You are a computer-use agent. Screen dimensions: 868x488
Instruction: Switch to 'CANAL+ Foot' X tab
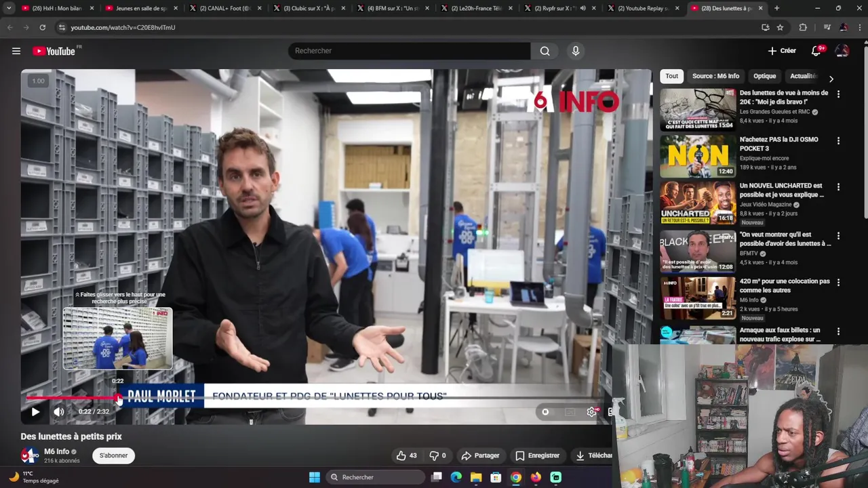point(225,8)
